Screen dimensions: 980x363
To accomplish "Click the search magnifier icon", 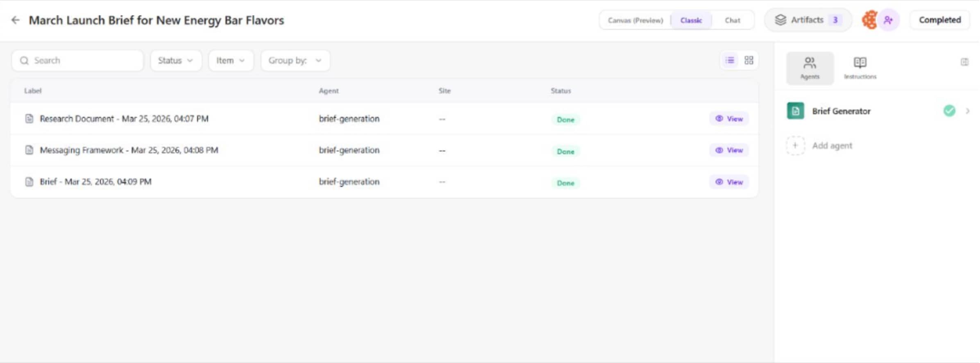I will click(25, 61).
